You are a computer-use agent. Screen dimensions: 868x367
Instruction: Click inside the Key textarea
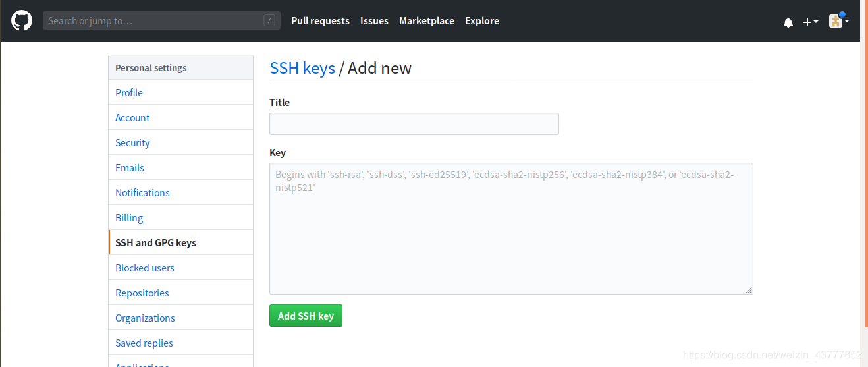click(511, 229)
